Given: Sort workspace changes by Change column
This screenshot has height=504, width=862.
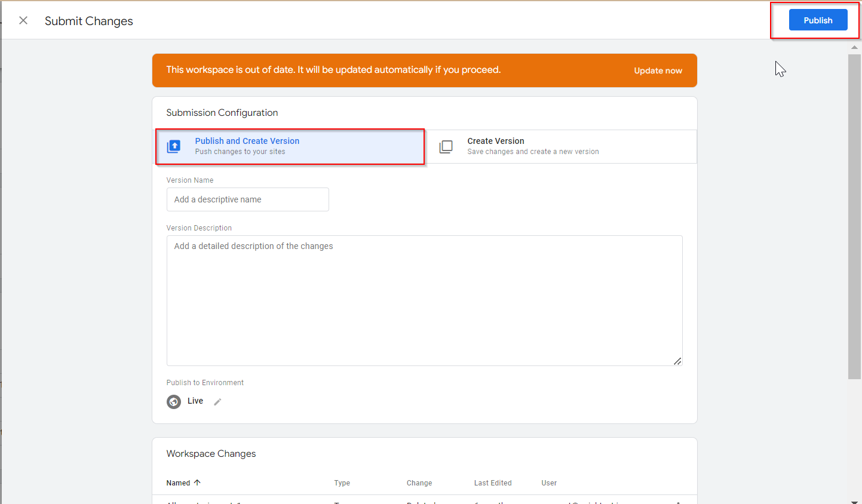Looking at the screenshot, I should pyautogui.click(x=419, y=483).
